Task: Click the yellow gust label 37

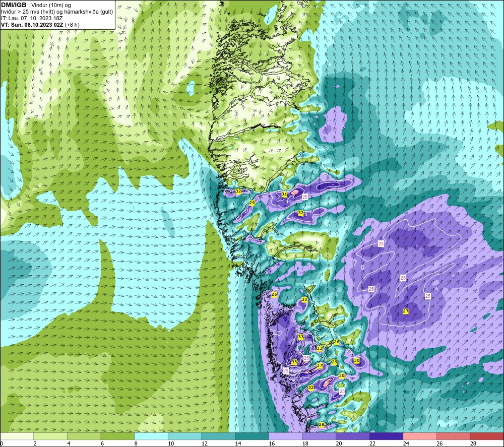Action: [x=320, y=366]
